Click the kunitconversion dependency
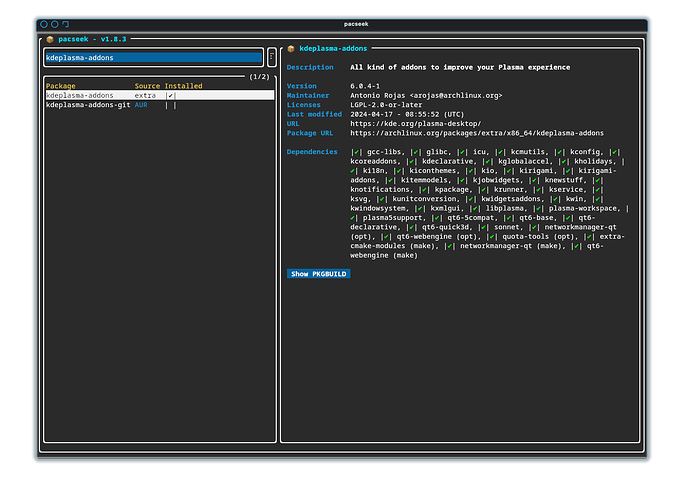The image size is (684, 500). pyautogui.click(x=424, y=199)
